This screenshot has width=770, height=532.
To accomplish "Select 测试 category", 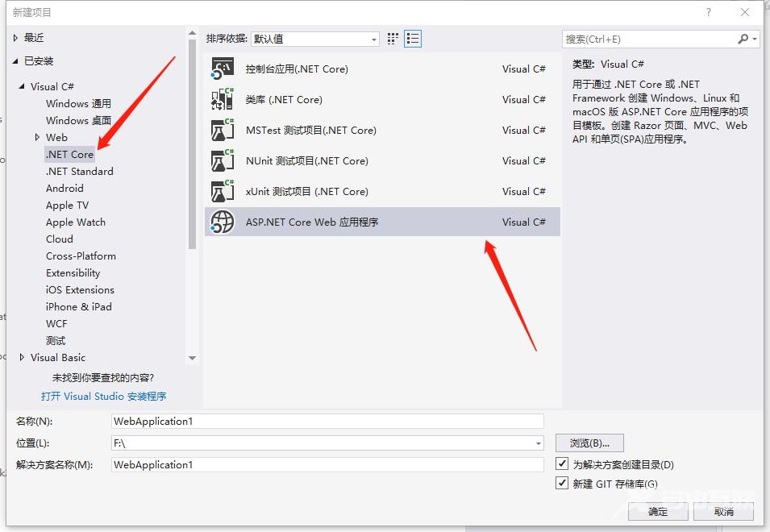I will point(56,341).
